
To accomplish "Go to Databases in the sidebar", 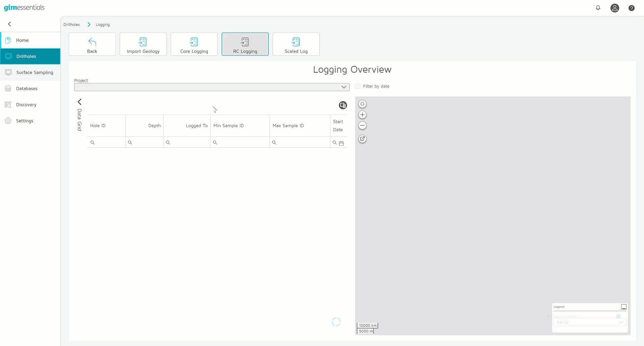I will [x=27, y=89].
